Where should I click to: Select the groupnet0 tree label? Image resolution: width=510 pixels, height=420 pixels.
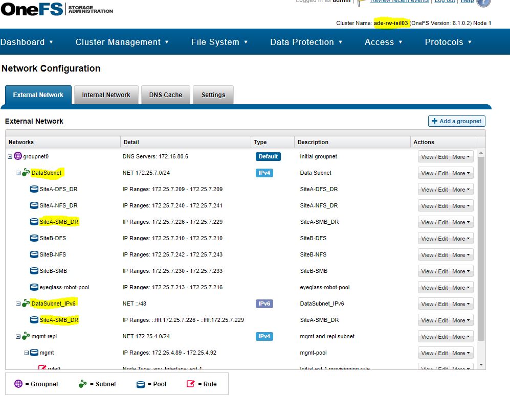pyautogui.click(x=36, y=156)
